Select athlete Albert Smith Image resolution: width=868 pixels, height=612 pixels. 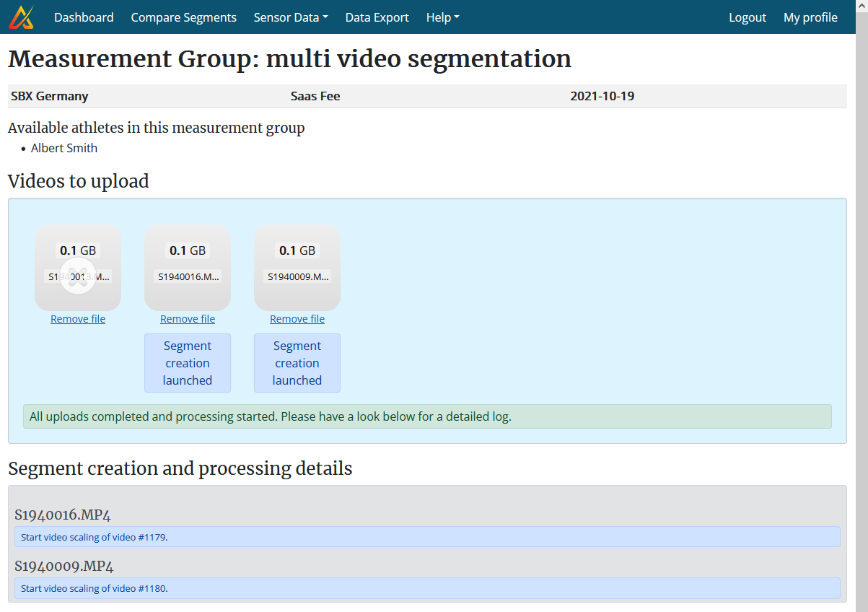tap(63, 148)
